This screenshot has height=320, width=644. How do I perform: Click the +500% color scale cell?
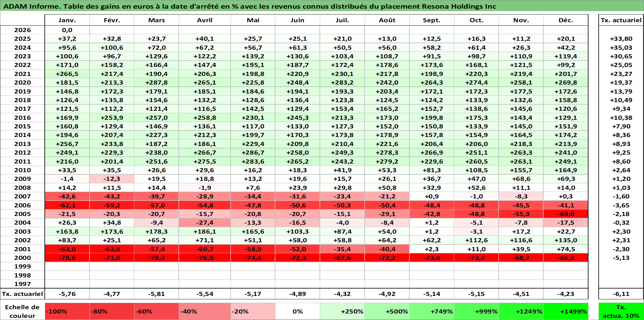point(387,311)
